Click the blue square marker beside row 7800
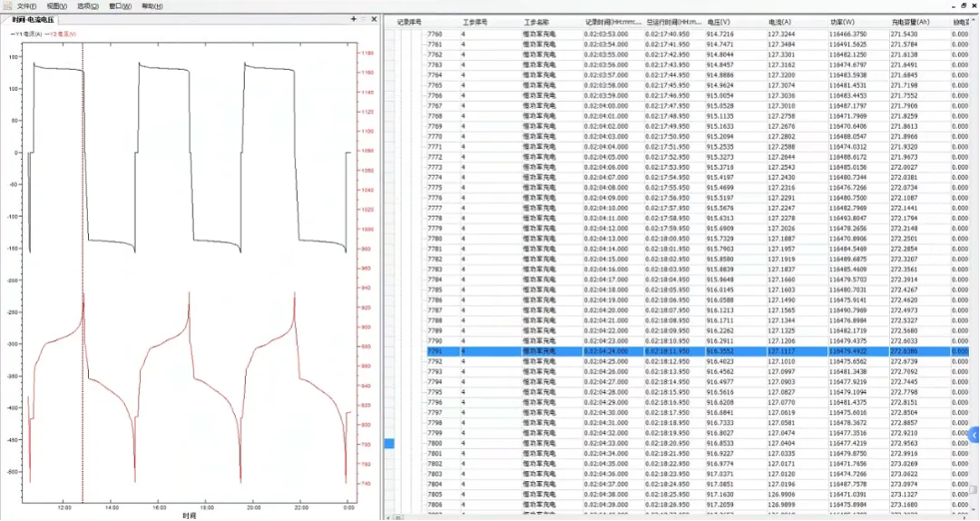 390,443
